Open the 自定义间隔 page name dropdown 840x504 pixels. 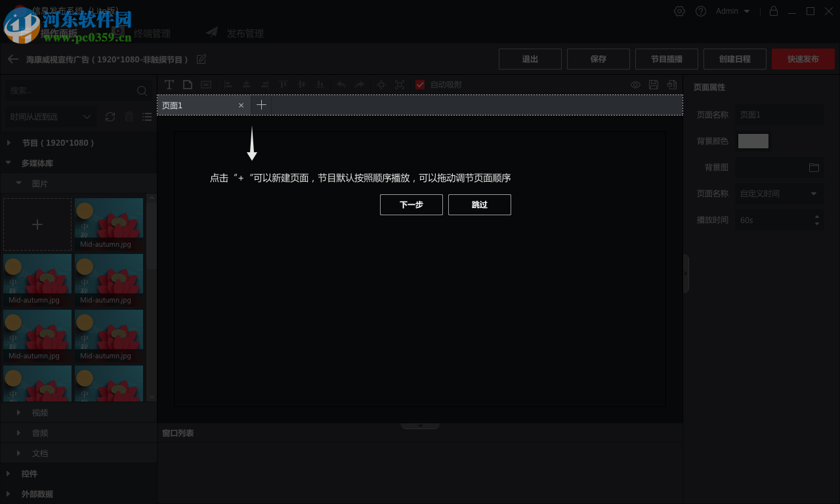tap(779, 193)
